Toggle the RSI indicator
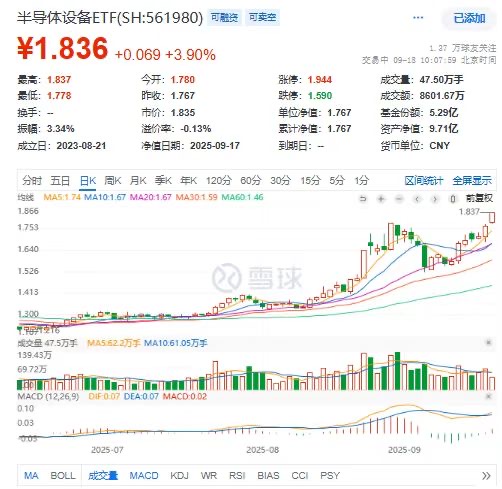 coord(237,475)
